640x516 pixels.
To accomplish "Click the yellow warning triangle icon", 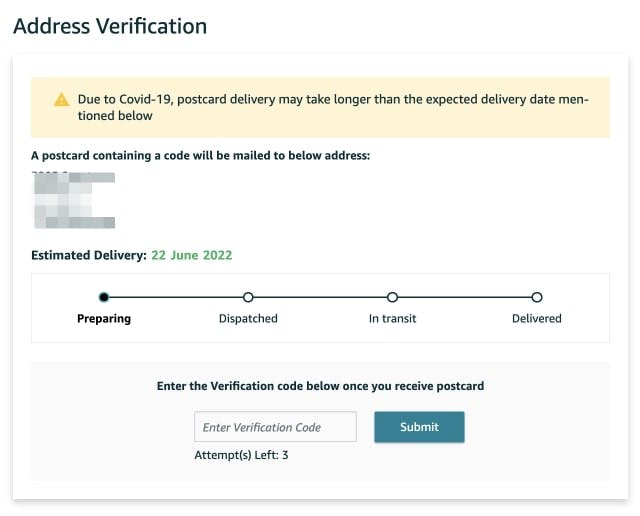I will tap(61, 100).
